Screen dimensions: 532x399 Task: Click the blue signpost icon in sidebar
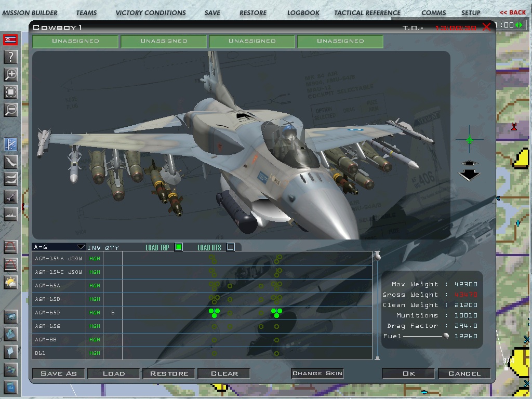(x=10, y=352)
